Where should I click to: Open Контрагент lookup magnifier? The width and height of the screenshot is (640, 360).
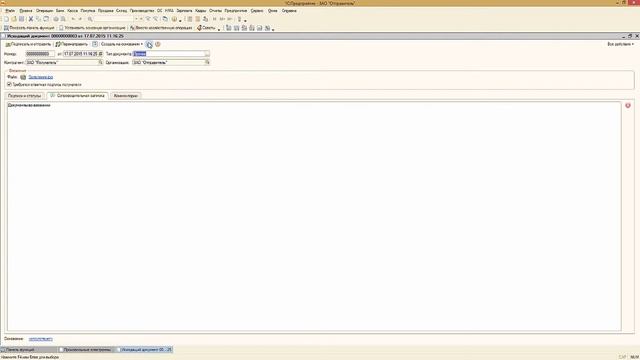click(100, 62)
